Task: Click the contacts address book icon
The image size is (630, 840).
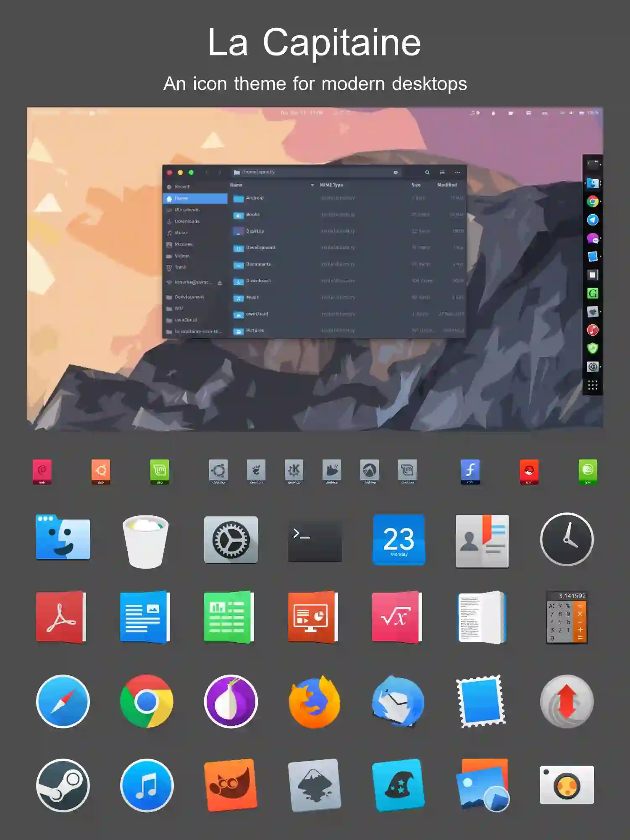Action: pyautogui.click(x=482, y=541)
